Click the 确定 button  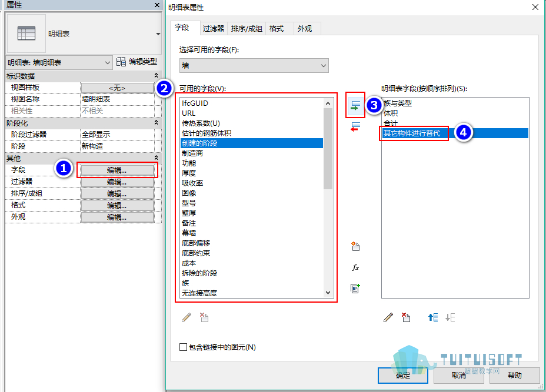[x=403, y=376]
